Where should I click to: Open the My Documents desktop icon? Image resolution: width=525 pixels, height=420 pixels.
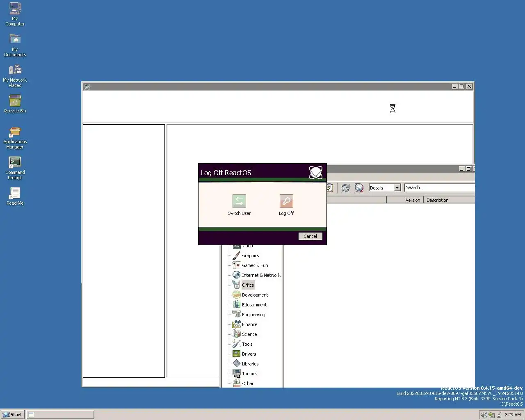15,45
